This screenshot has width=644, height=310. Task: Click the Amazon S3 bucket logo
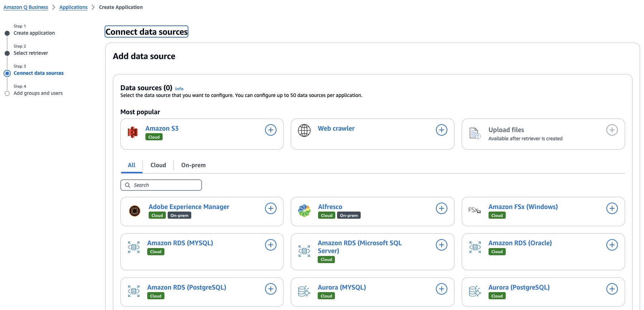tap(133, 132)
